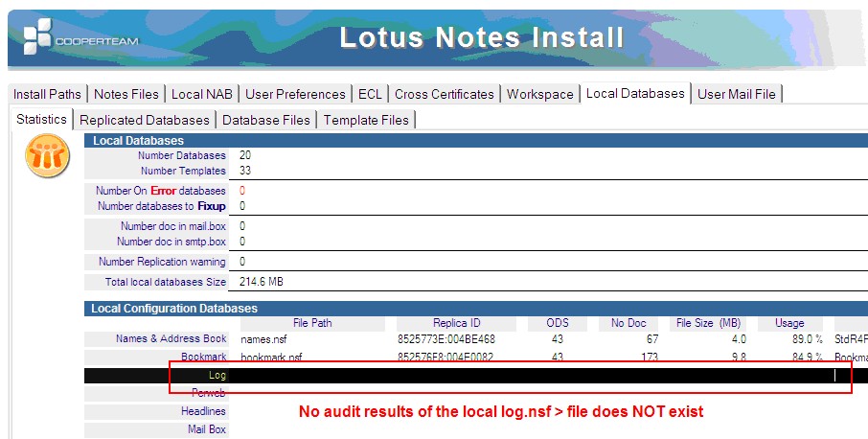Click the Number doc in smtp.box label
Screen dimensions: 868x439
171,242
